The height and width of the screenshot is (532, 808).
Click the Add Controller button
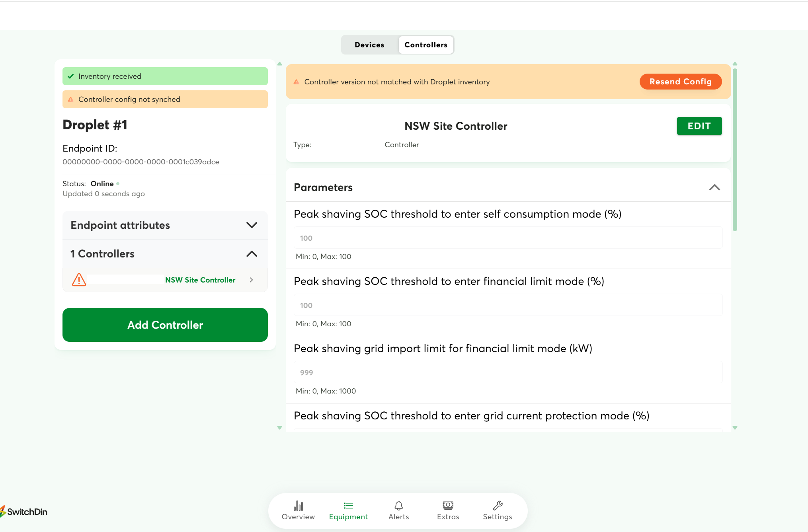tap(165, 325)
